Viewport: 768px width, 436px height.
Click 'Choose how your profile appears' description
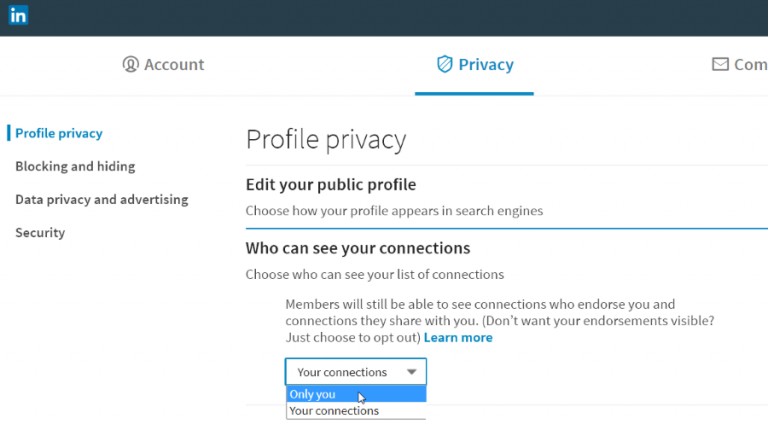tap(394, 211)
